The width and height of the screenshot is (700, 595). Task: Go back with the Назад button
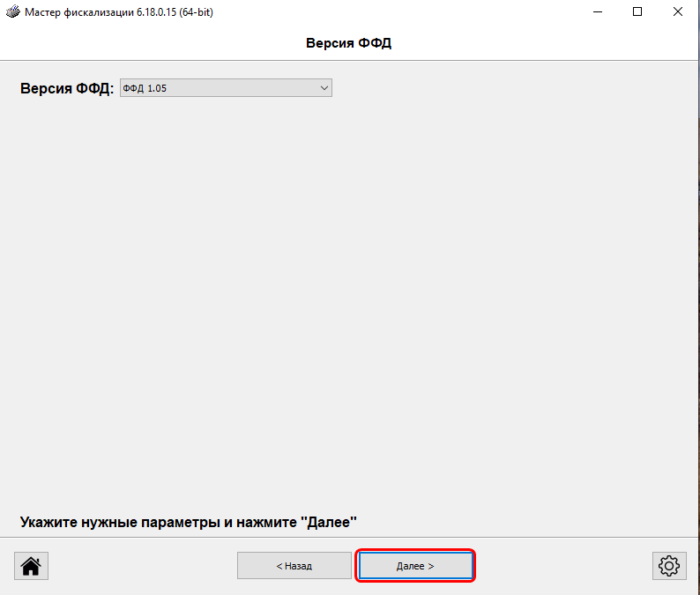(x=294, y=566)
